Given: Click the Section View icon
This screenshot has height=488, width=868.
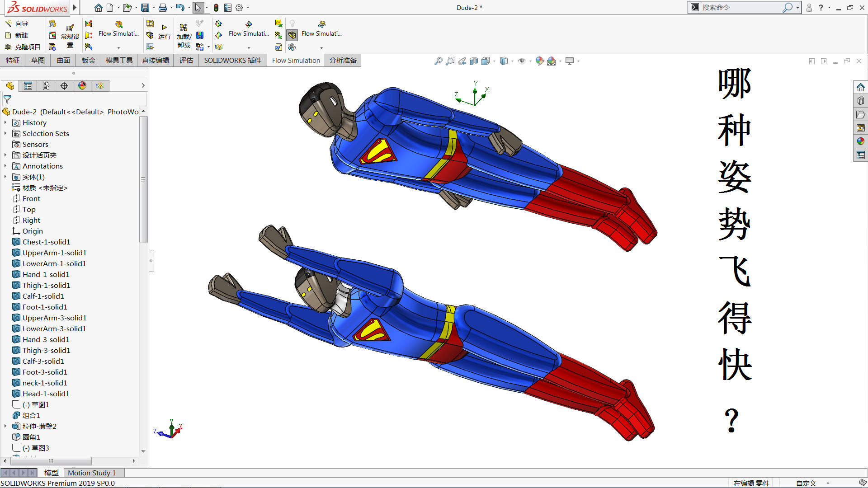Looking at the screenshot, I should click(473, 61).
